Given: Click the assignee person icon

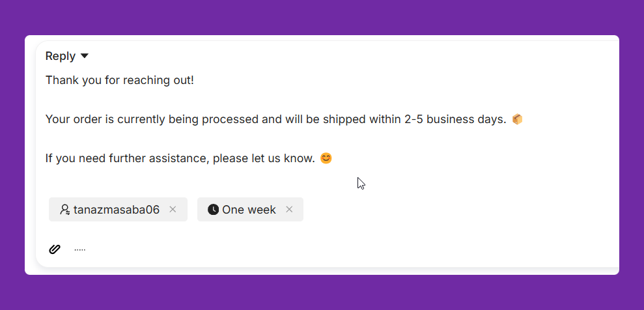Looking at the screenshot, I should point(64,210).
